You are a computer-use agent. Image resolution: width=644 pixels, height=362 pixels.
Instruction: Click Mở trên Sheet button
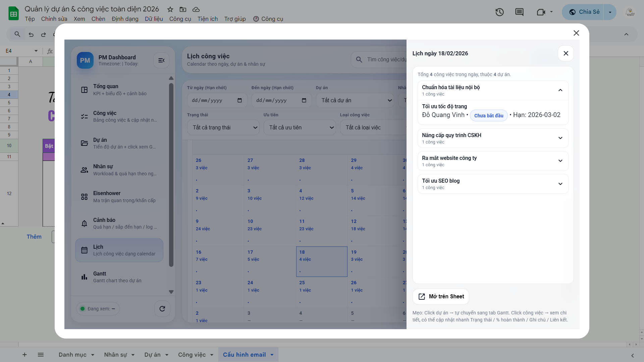click(x=441, y=296)
